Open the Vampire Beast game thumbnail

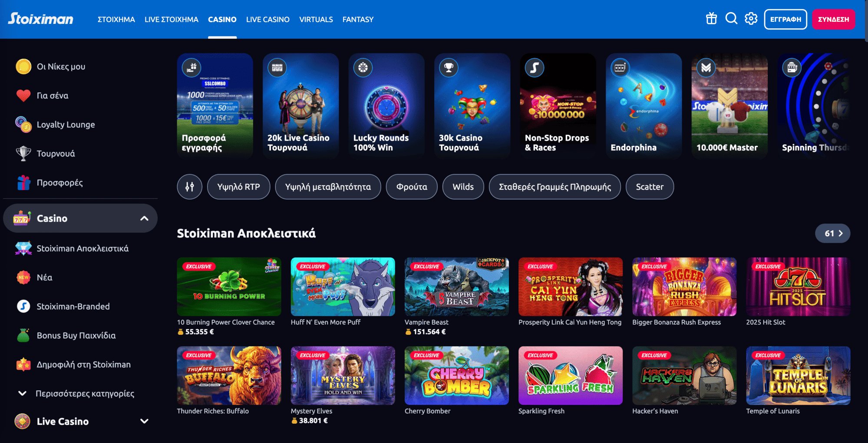(x=456, y=287)
